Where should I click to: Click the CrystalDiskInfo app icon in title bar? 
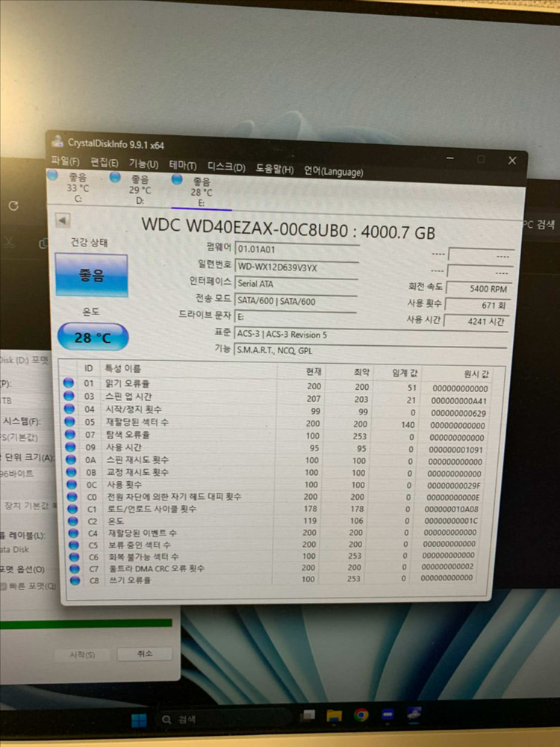58,141
